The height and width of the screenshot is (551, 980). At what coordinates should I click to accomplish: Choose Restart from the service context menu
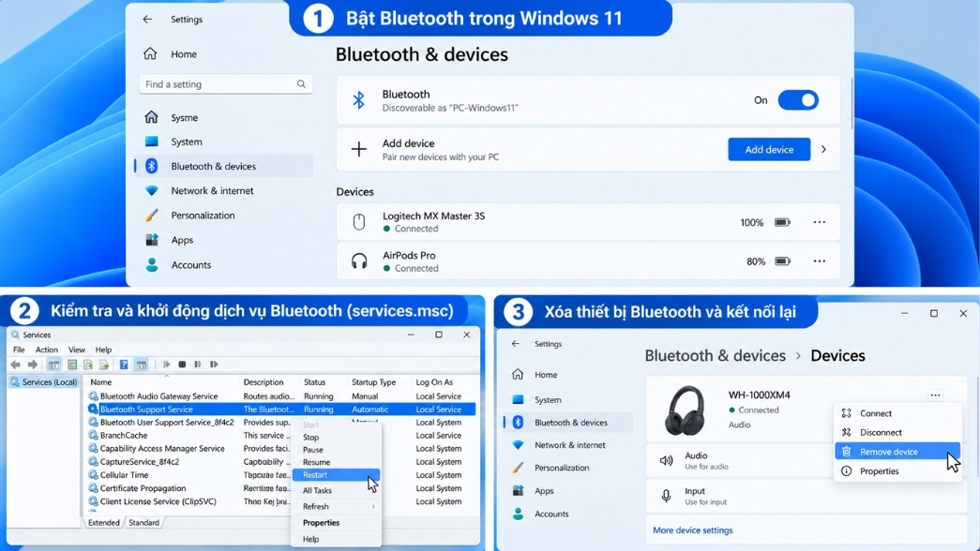[337, 475]
